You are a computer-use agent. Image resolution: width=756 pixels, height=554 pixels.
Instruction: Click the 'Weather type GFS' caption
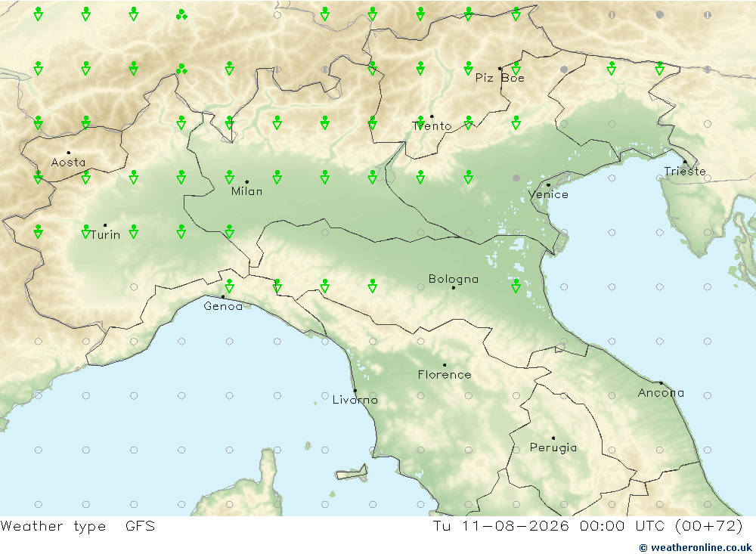click(78, 526)
